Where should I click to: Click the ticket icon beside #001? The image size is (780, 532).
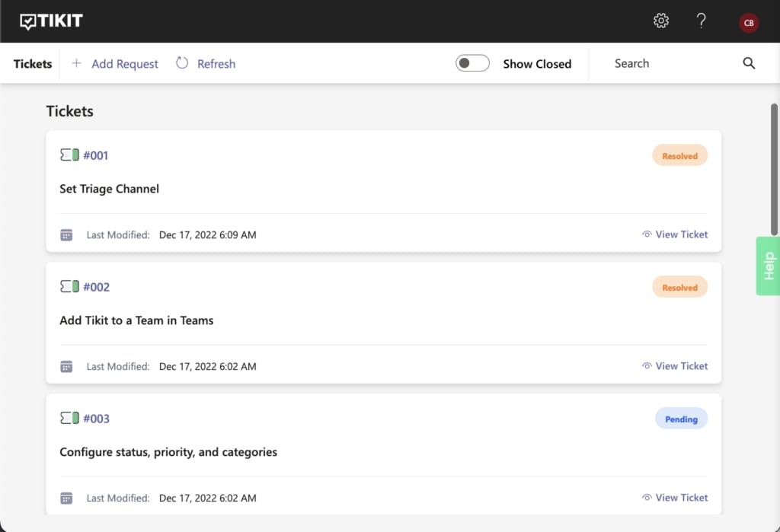pyautogui.click(x=69, y=155)
